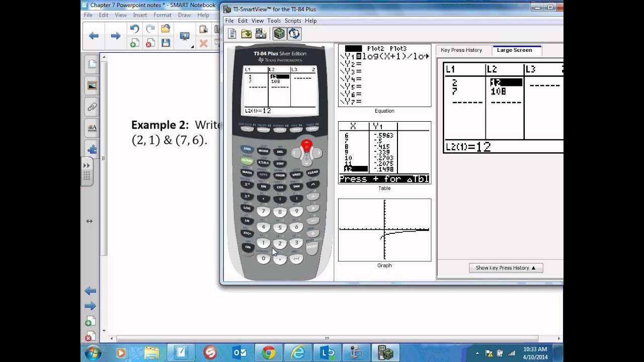
Task: Click the paste clipboard icon in SMART Notebook
Action: pyautogui.click(x=203, y=29)
